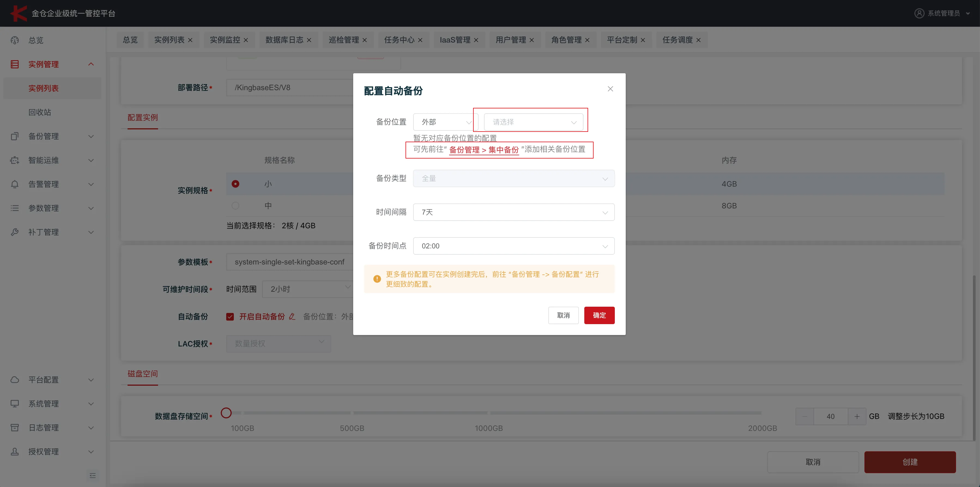Select the 中 instance spec radio button
The width and height of the screenshot is (980, 487).
point(235,206)
